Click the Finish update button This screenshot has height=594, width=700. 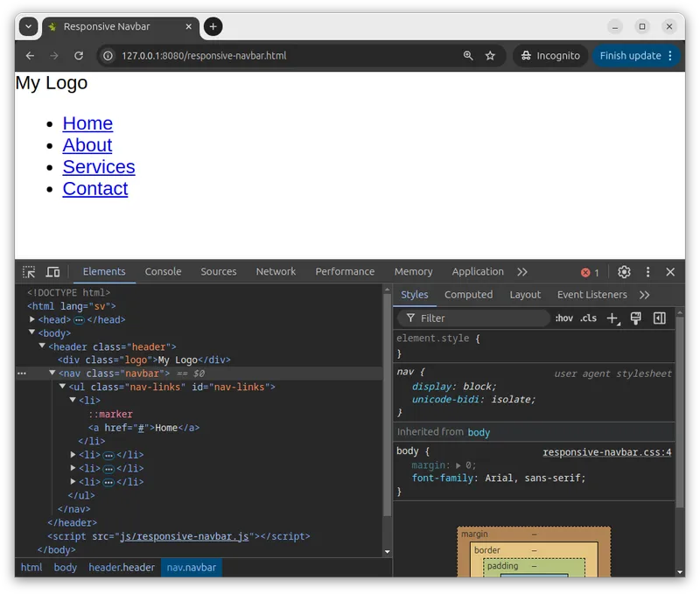coord(629,55)
